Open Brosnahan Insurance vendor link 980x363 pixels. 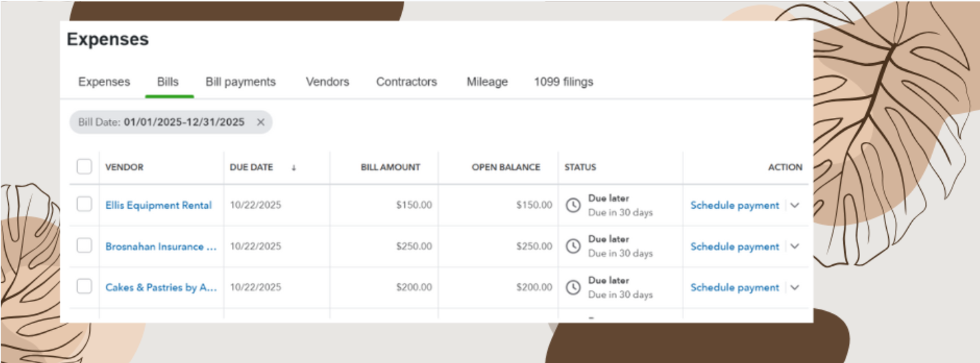click(x=161, y=246)
